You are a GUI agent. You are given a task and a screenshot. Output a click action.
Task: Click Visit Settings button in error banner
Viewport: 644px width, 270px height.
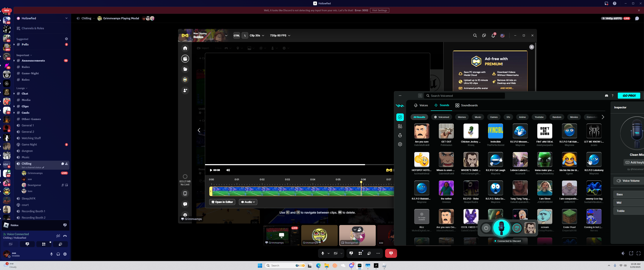coord(379,10)
